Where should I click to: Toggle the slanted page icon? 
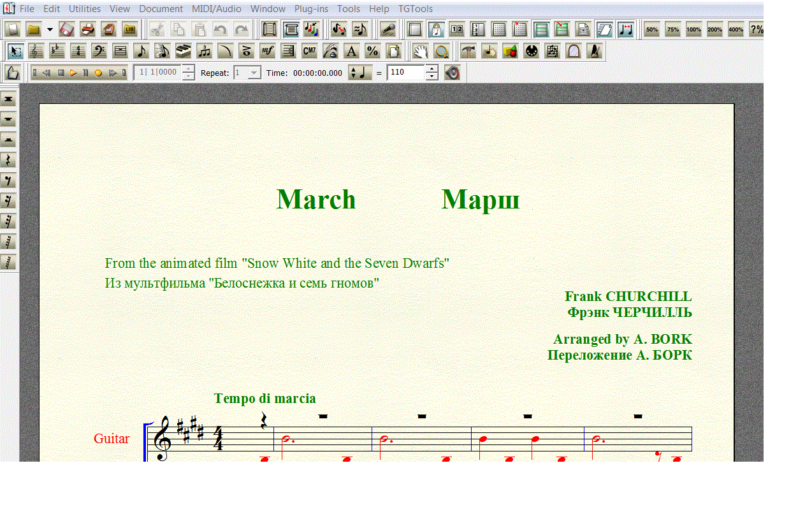pyautogui.click(x=604, y=29)
